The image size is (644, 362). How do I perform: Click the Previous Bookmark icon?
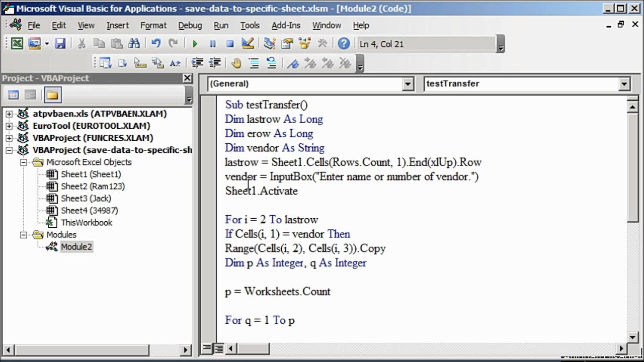coord(328,63)
